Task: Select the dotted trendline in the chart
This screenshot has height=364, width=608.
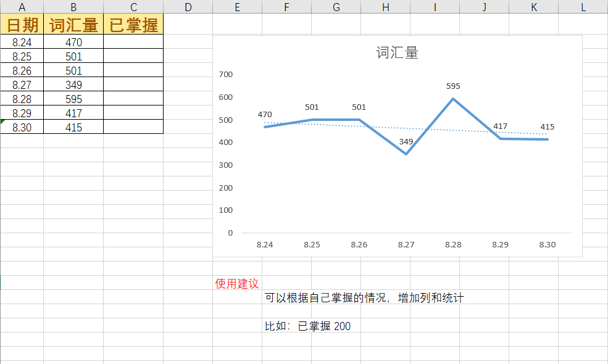Action: [x=383, y=128]
